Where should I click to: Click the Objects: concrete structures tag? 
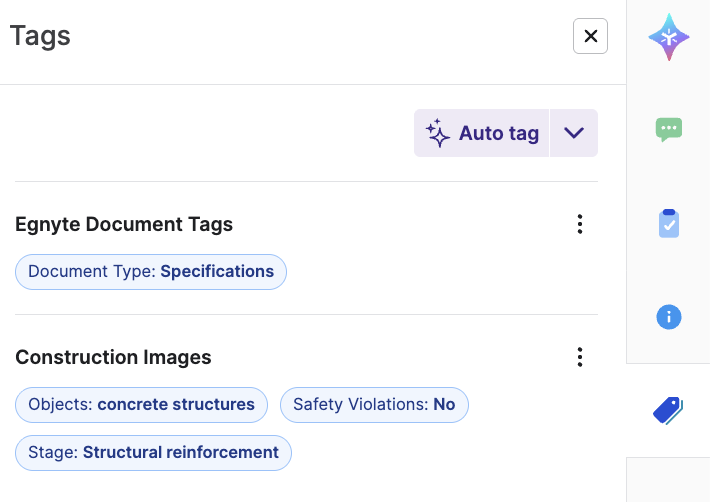pos(141,405)
